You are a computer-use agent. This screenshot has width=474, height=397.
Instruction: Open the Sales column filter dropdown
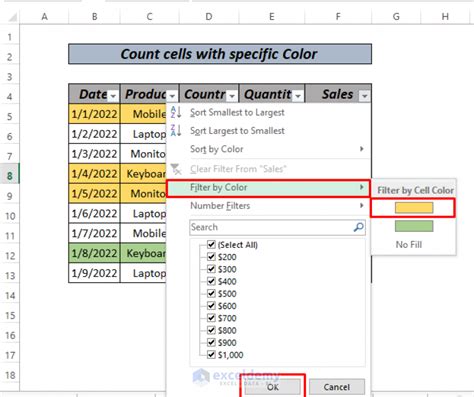point(364,96)
